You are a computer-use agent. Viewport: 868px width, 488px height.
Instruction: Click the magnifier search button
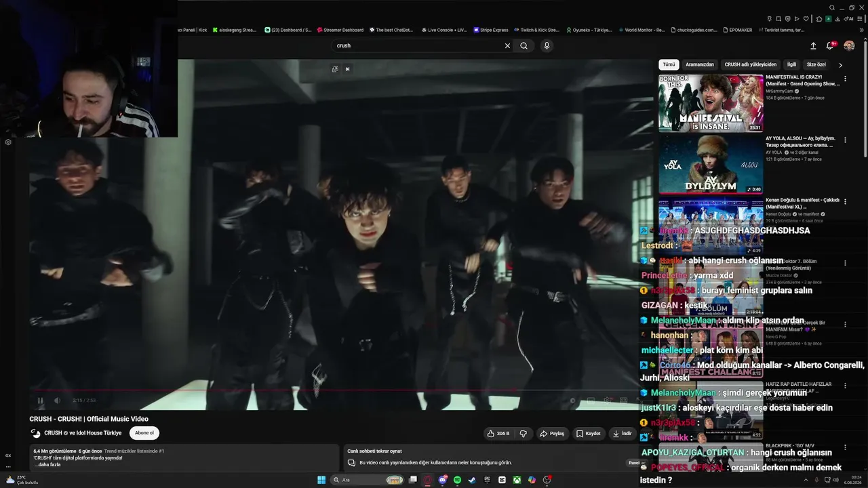pyautogui.click(x=524, y=45)
